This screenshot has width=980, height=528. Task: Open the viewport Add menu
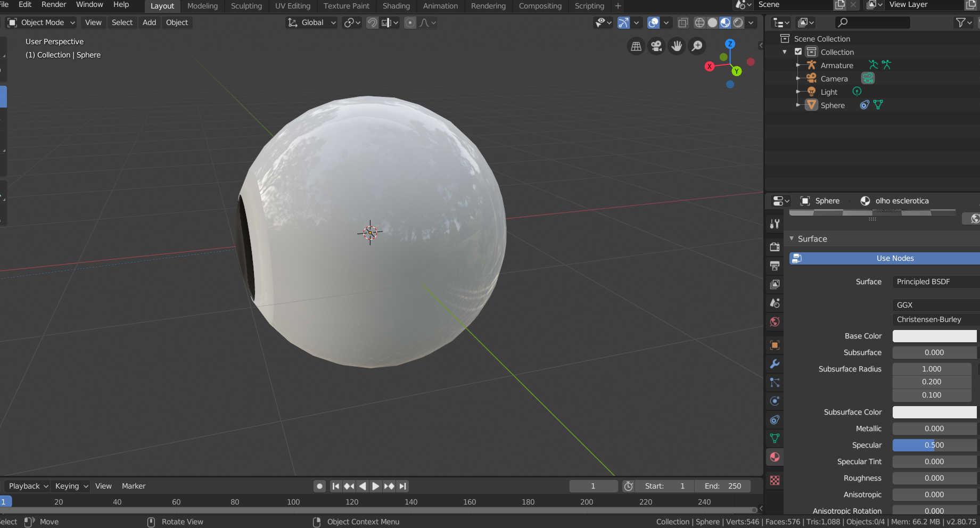(x=150, y=22)
